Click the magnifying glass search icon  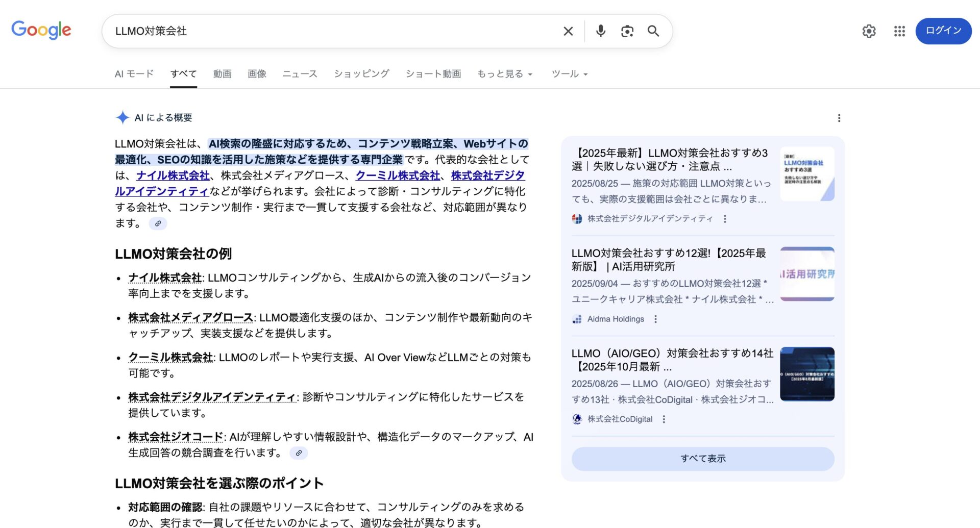653,31
